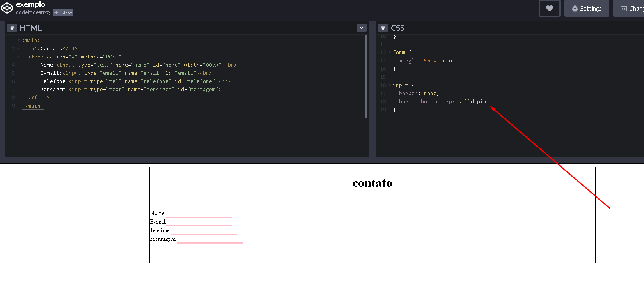Click the pen title exemplo
Viewport: 644px width, 297px height.
(31, 4)
